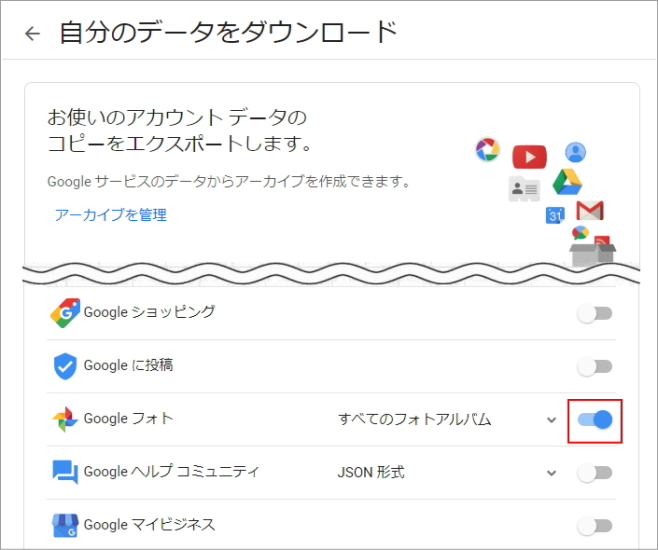Image resolution: width=658 pixels, height=550 pixels.
Task: Click the red YouTube icon
Action: pos(529,157)
